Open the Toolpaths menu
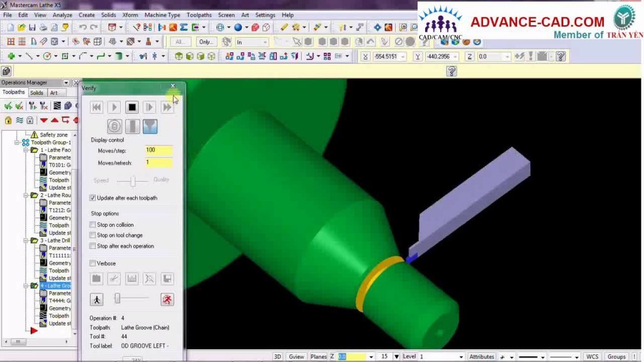 [199, 15]
